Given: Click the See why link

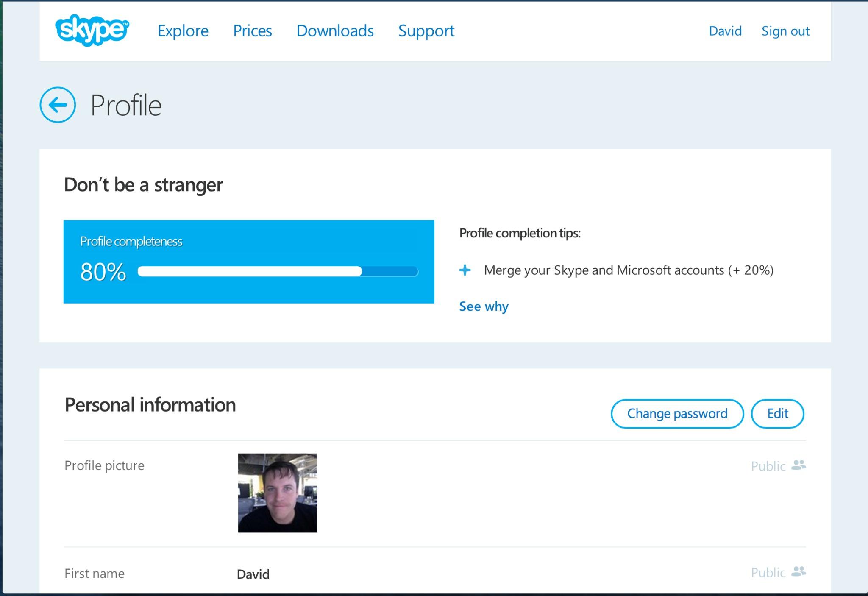Looking at the screenshot, I should (484, 306).
